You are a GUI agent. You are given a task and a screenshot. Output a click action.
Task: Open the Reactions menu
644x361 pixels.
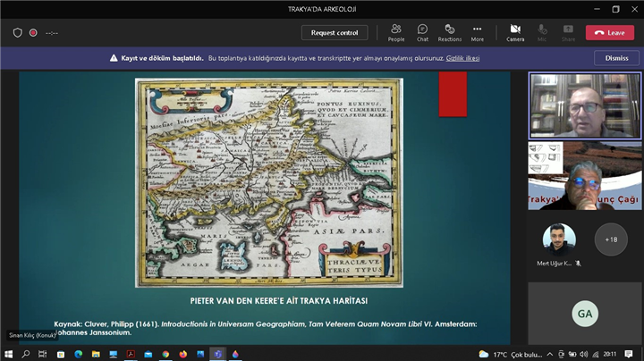click(x=450, y=33)
